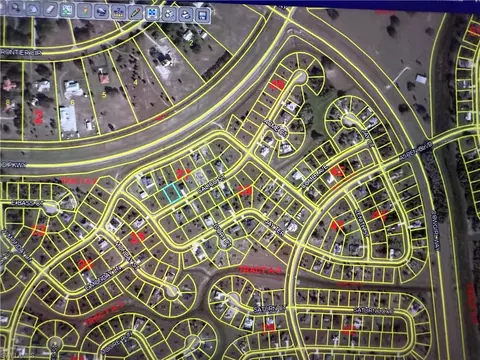Screen dimensions: 480x360
Task: Open the map image layer tool
Action: tap(67, 10)
